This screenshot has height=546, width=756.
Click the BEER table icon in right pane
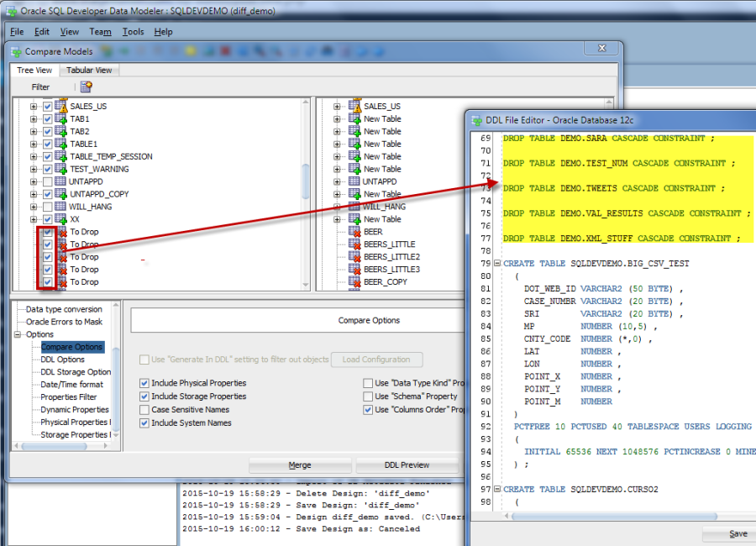click(x=354, y=231)
